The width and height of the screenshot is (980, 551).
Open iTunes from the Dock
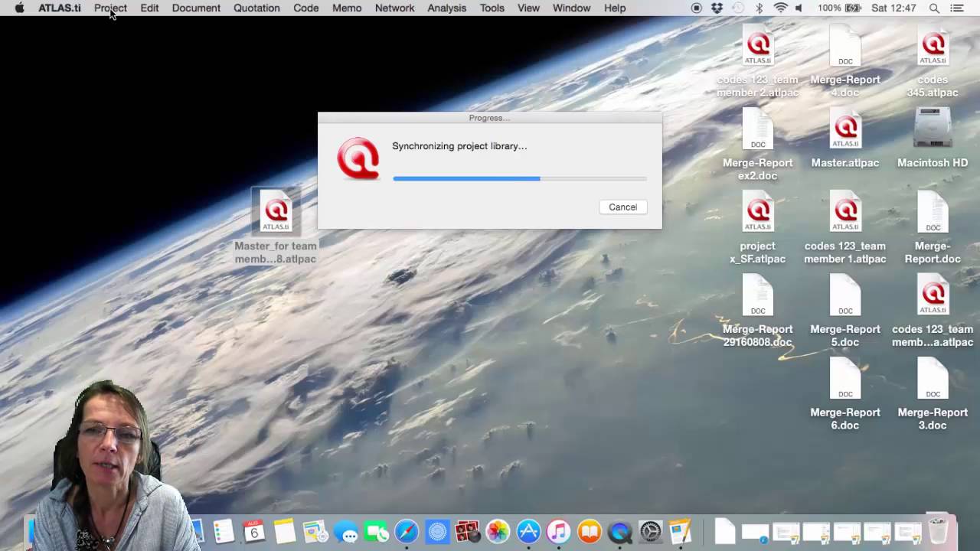pyautogui.click(x=559, y=531)
